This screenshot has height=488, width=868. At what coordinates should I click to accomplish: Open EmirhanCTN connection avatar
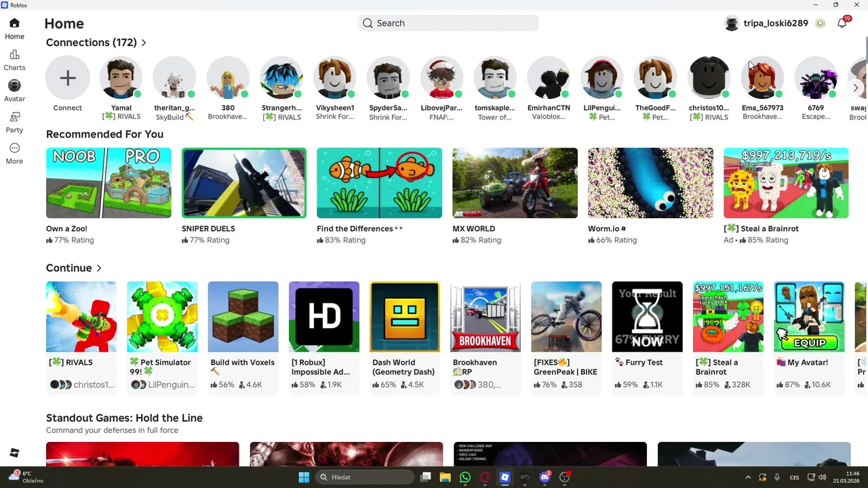point(549,78)
